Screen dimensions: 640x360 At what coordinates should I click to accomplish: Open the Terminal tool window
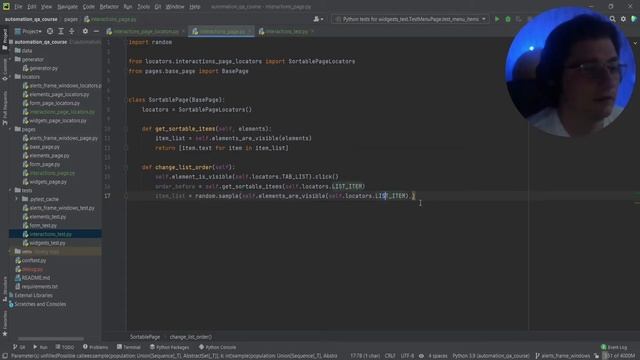point(129,347)
